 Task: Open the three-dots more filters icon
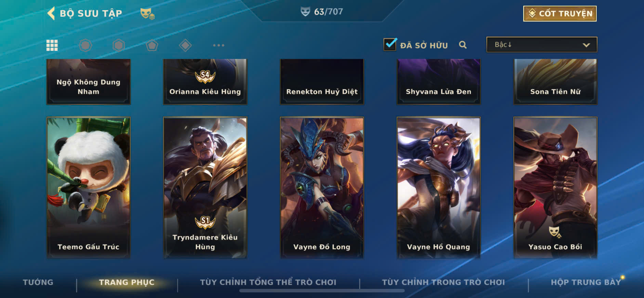[219, 45]
